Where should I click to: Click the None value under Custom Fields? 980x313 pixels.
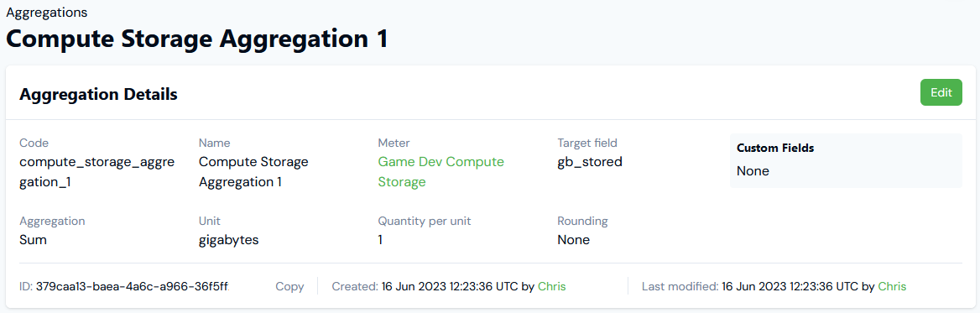pyautogui.click(x=753, y=171)
